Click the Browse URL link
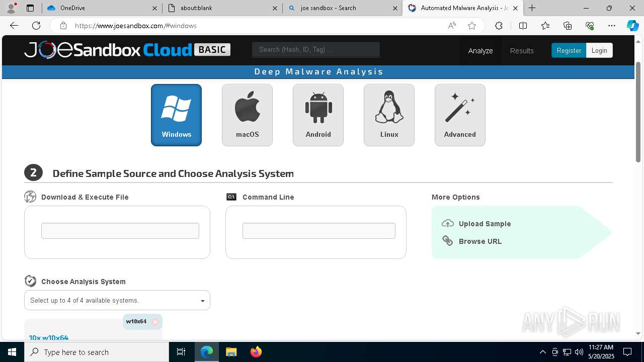 tap(480, 241)
